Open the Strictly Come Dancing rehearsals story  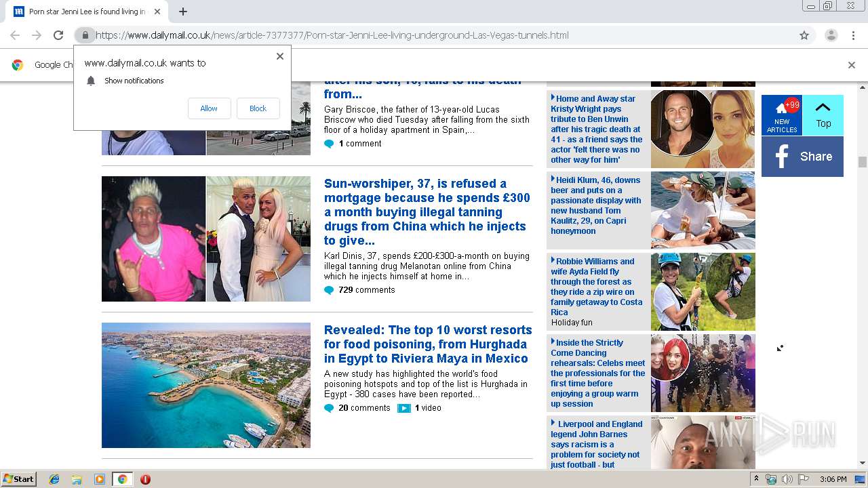pyautogui.click(x=598, y=373)
